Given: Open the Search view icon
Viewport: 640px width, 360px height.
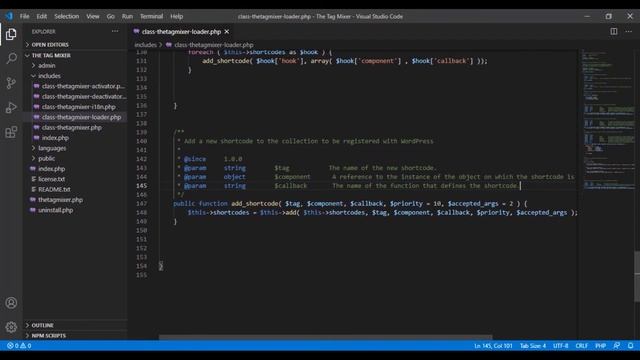Looking at the screenshot, I should pyautogui.click(x=11, y=58).
